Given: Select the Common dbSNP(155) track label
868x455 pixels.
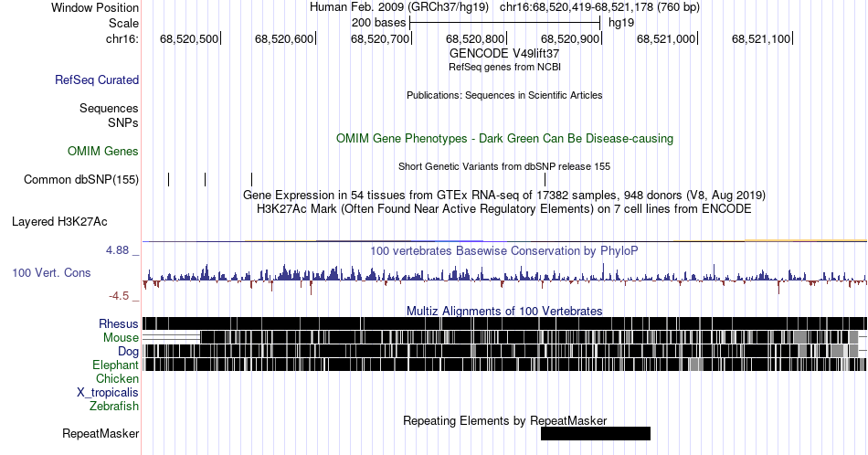Looking at the screenshot, I should [81, 179].
